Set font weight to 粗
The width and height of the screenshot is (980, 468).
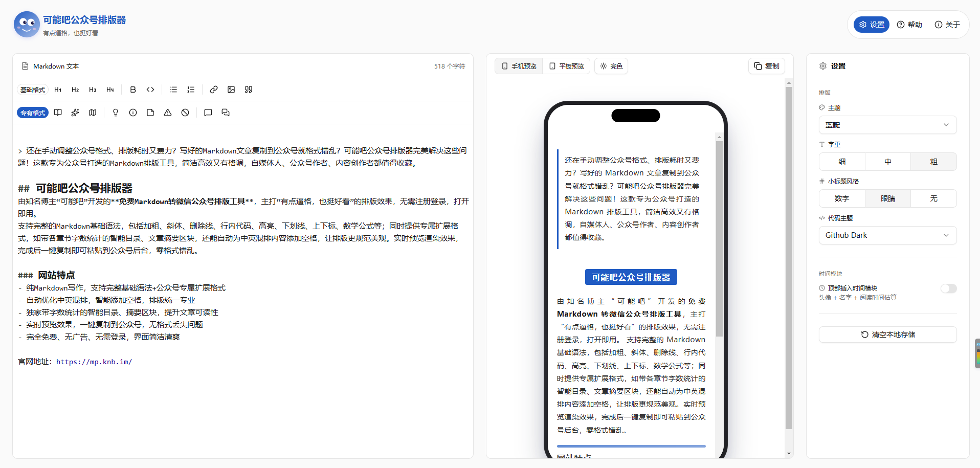(933, 162)
